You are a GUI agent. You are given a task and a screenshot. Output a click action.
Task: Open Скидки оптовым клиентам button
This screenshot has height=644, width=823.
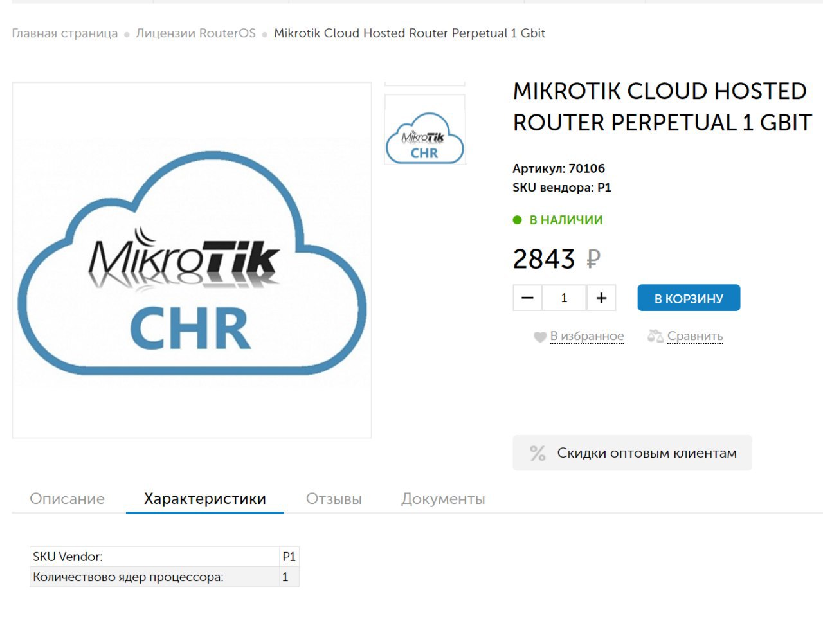pos(632,453)
